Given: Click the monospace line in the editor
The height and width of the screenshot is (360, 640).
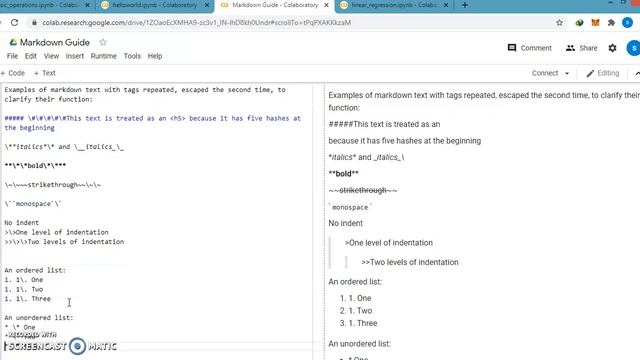Looking at the screenshot, I should pyautogui.click(x=33, y=204).
